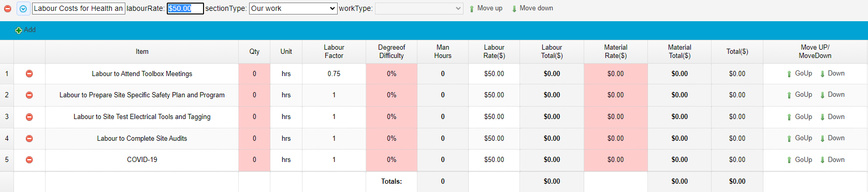Delete the Electrical Tools and Tagging row
868x192 pixels.
(x=30, y=117)
